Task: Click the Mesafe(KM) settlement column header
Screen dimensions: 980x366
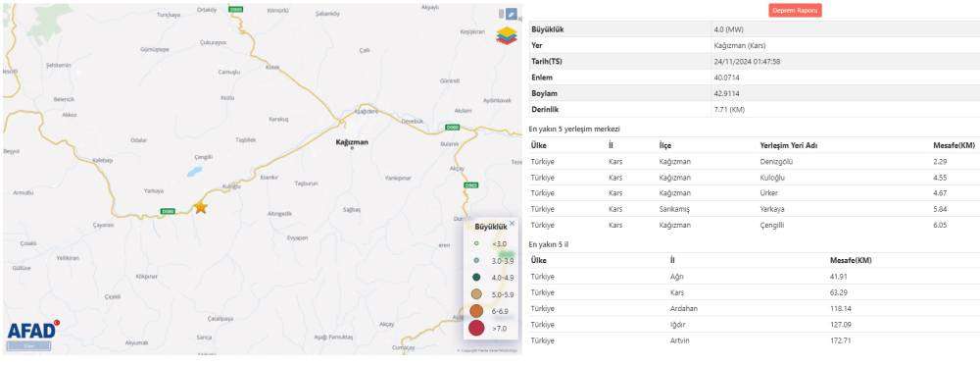Action: coord(954,146)
